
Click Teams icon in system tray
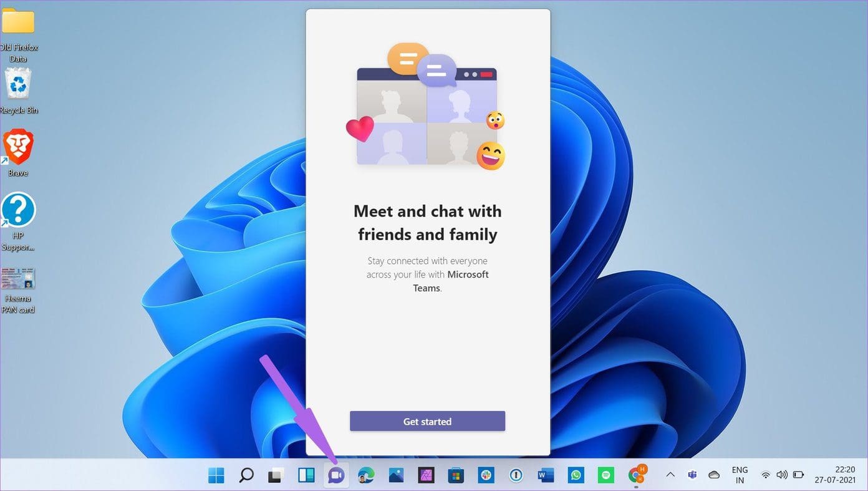click(692, 475)
